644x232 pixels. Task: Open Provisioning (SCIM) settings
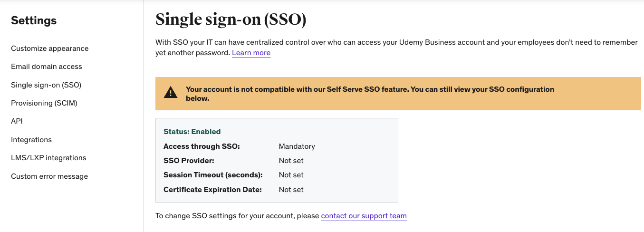point(44,103)
